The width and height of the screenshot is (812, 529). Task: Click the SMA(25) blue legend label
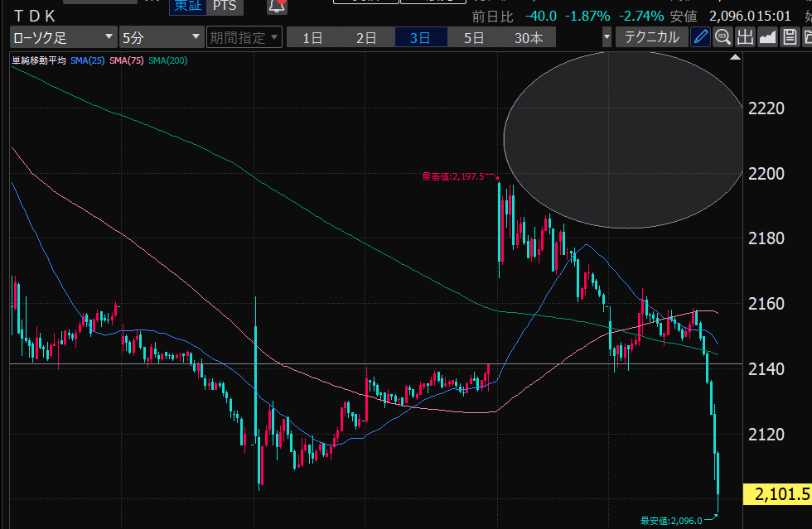[88, 60]
